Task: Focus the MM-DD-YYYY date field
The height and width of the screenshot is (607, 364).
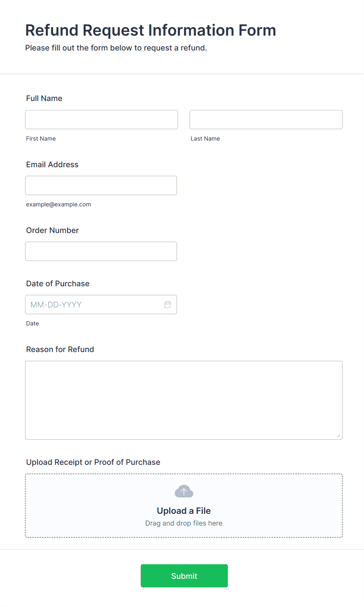Action: point(94,305)
